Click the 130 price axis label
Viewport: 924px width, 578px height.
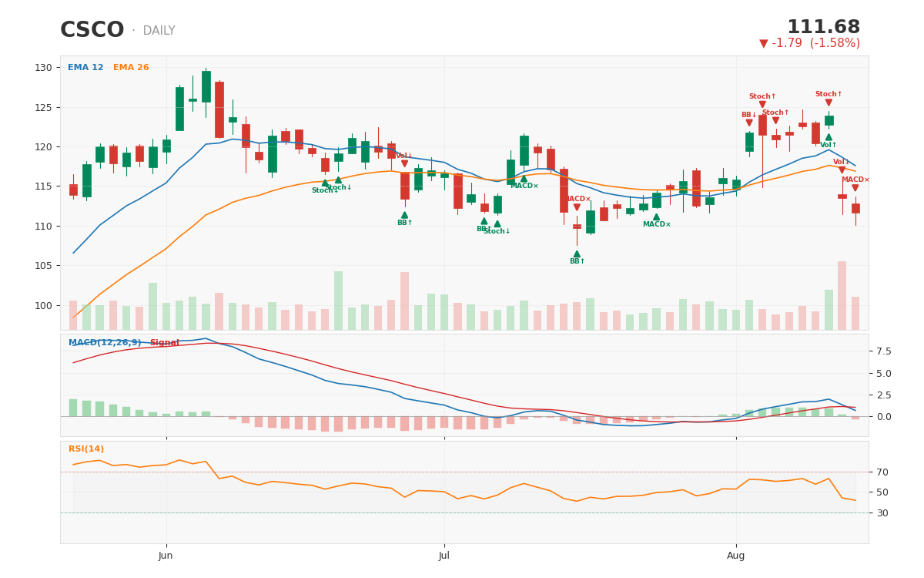(x=43, y=68)
